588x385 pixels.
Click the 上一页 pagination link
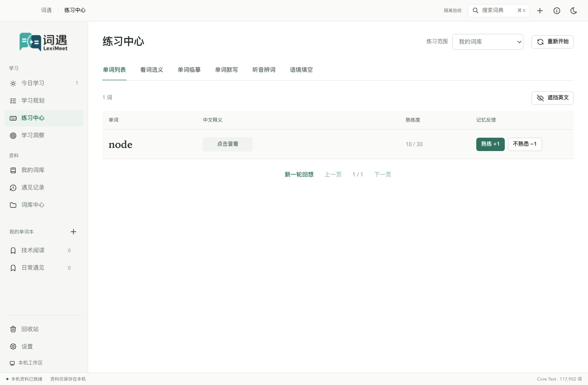[x=333, y=175]
